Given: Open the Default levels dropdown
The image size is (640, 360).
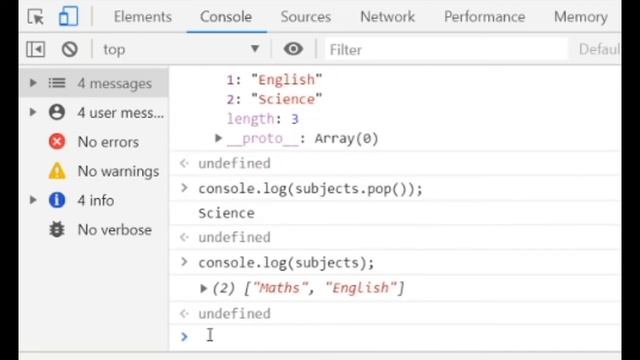Looking at the screenshot, I should point(599,49).
